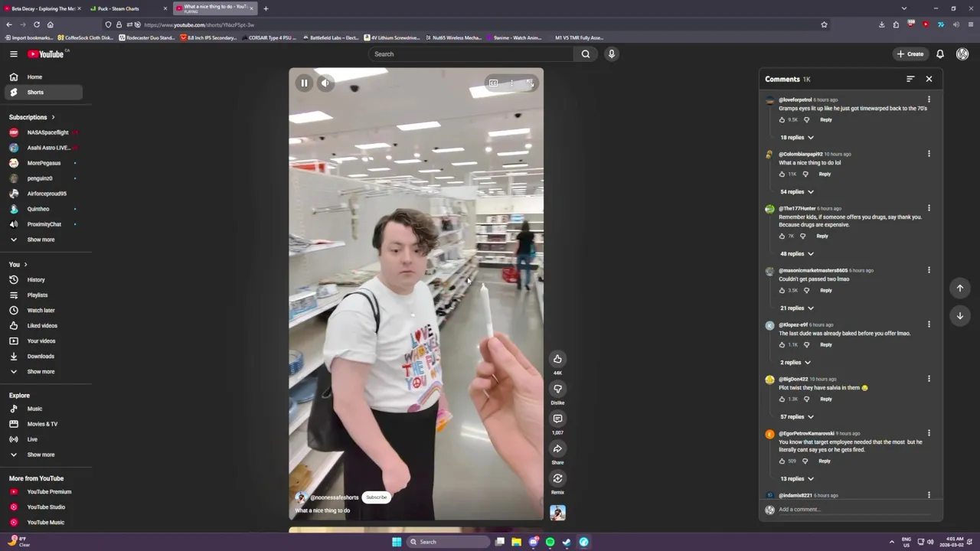Click the Add a comment field
The width and height of the screenshot is (980, 551).
coord(854,510)
